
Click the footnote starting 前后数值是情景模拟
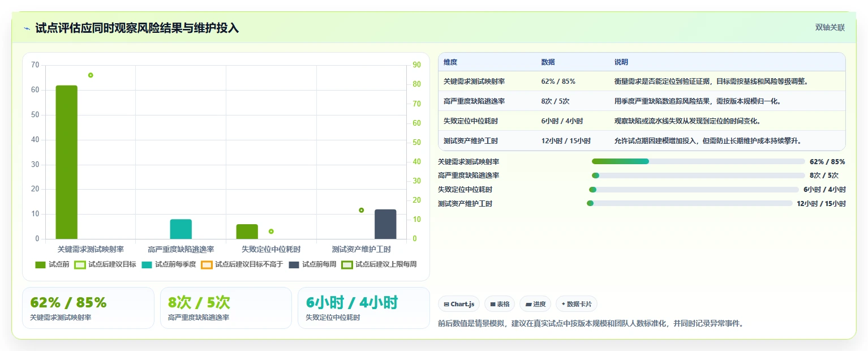(590, 324)
